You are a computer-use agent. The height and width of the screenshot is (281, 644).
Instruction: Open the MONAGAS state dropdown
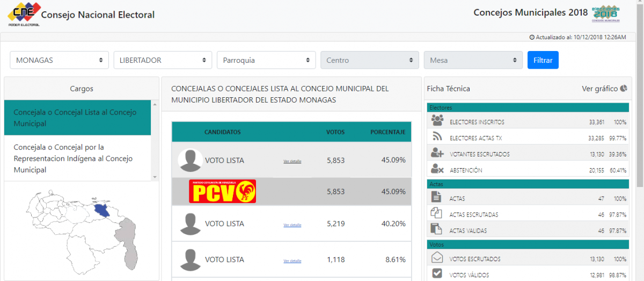click(59, 60)
